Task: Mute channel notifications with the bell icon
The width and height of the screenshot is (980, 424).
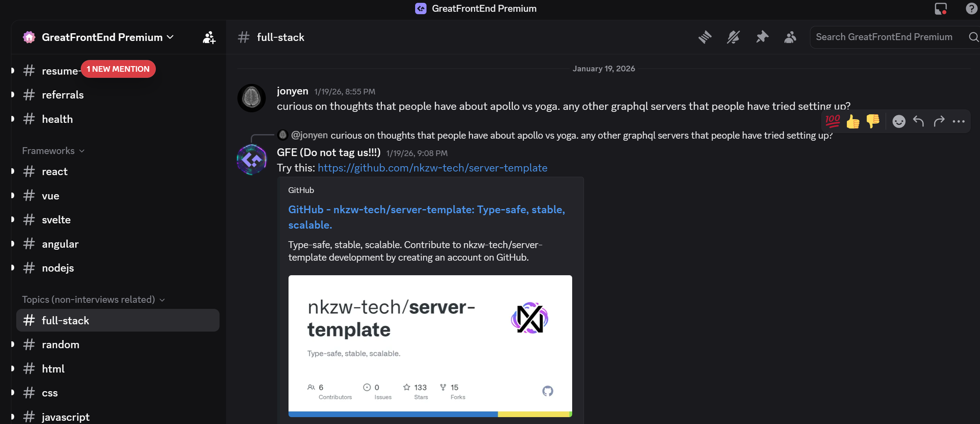Action: pos(733,37)
